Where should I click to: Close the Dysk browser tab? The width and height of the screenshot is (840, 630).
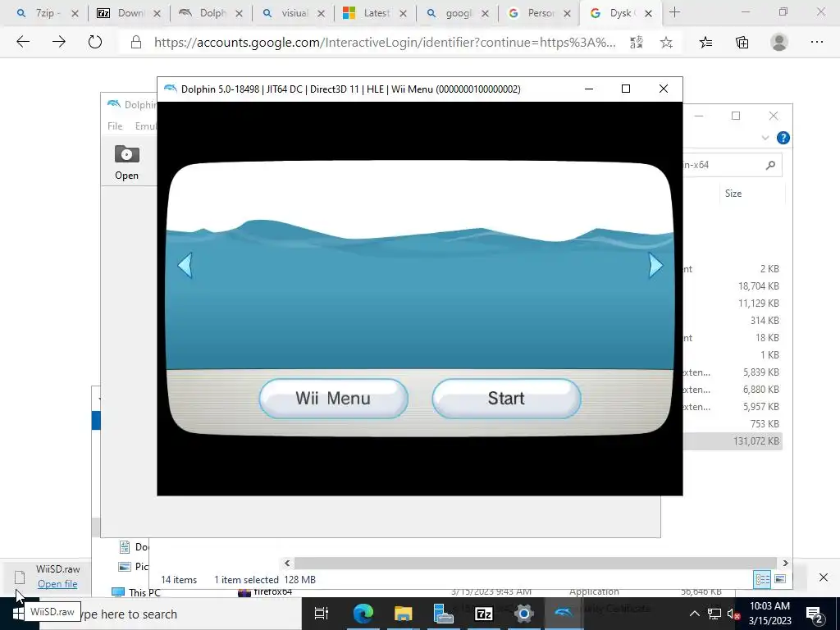click(x=648, y=13)
